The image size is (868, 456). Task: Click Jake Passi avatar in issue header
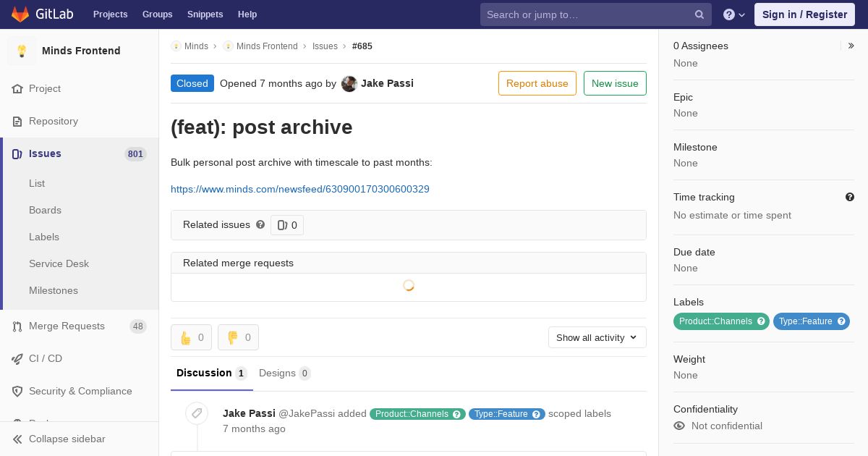point(349,83)
